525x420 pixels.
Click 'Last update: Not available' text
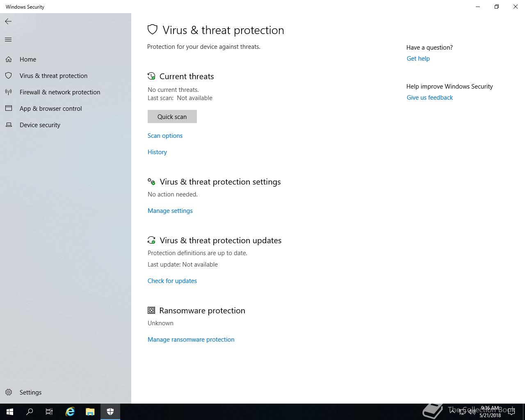coord(183,265)
